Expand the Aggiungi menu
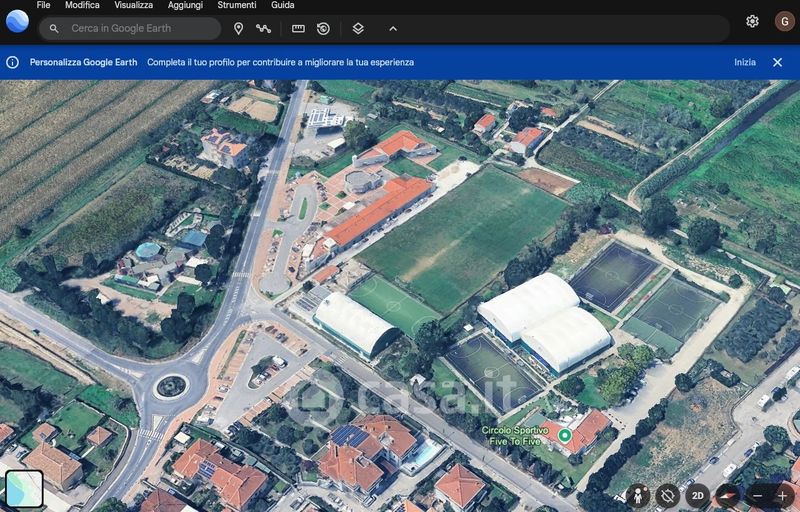Viewport: 800px width, 512px height. pyautogui.click(x=185, y=5)
